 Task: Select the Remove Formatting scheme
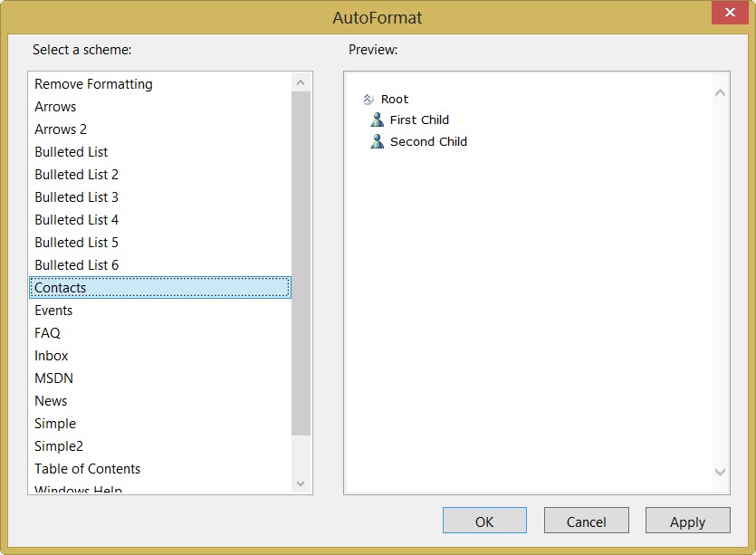160,84
